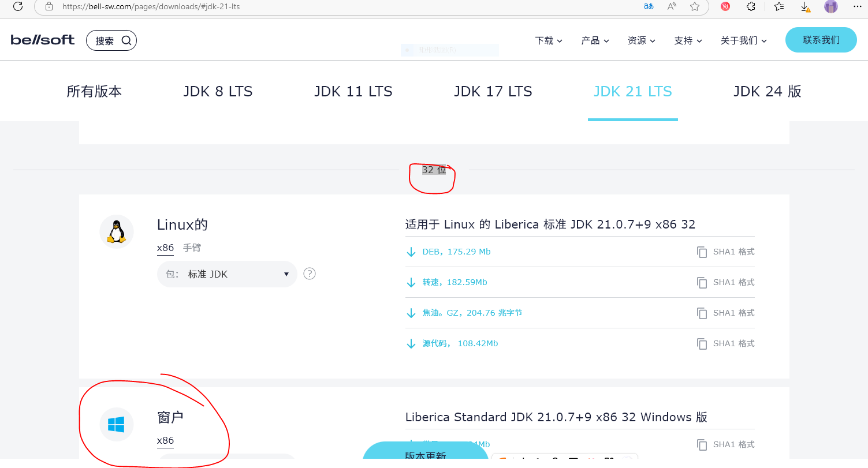Click the 联系我们 button
Image resolution: width=868 pixels, height=468 pixels.
coord(821,40)
